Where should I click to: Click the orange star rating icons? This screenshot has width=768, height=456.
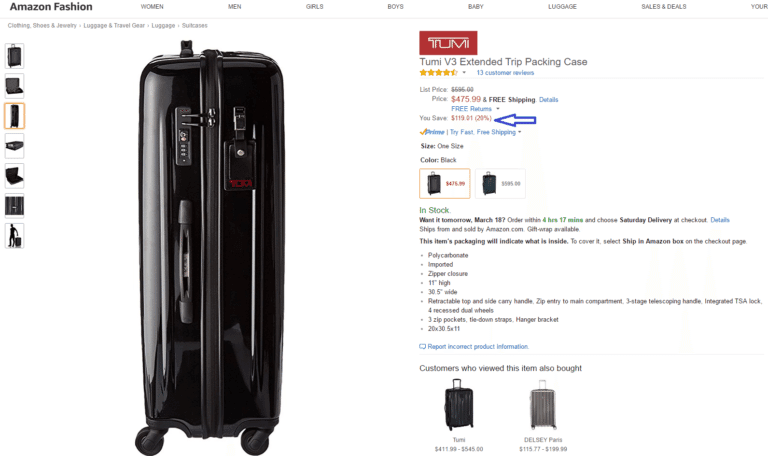point(438,73)
